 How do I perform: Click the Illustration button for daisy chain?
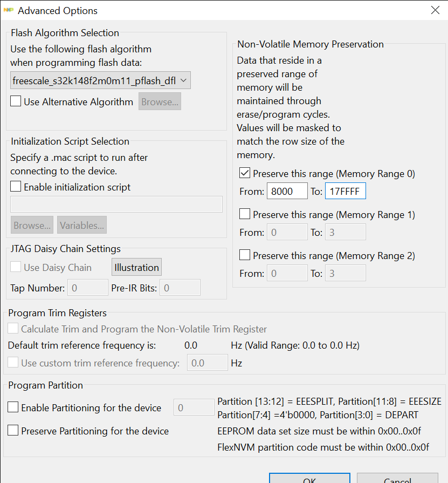pyautogui.click(x=136, y=267)
